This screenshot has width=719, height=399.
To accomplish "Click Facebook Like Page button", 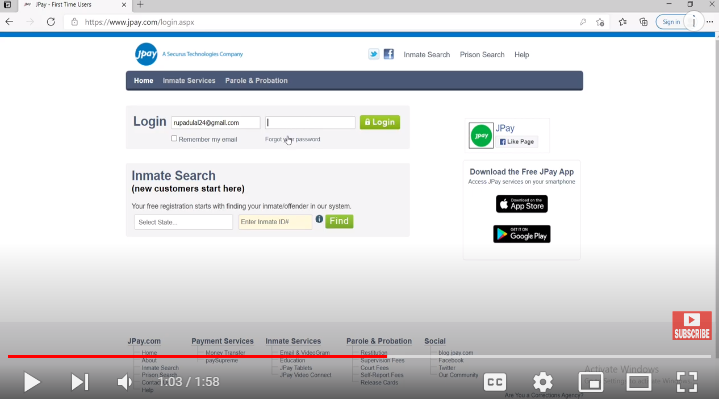I will pos(517,142).
